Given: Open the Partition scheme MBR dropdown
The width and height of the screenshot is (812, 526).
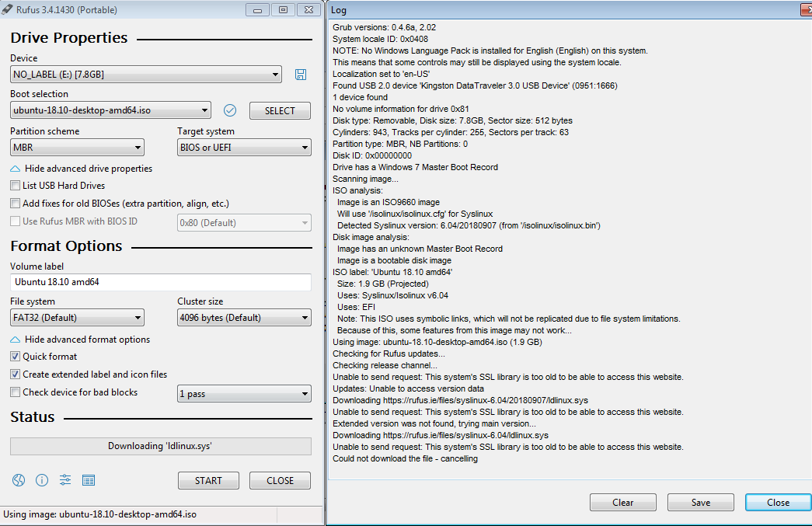Looking at the screenshot, I should (77, 148).
